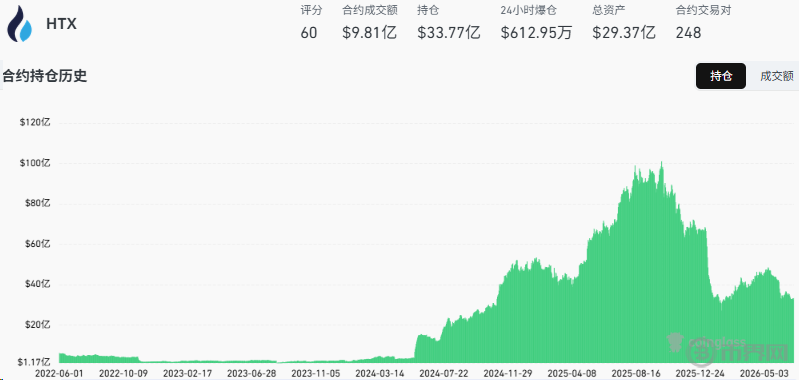The image size is (799, 380).
Task: Click the $29.37亿 total assets value
Action: pyautogui.click(x=624, y=33)
